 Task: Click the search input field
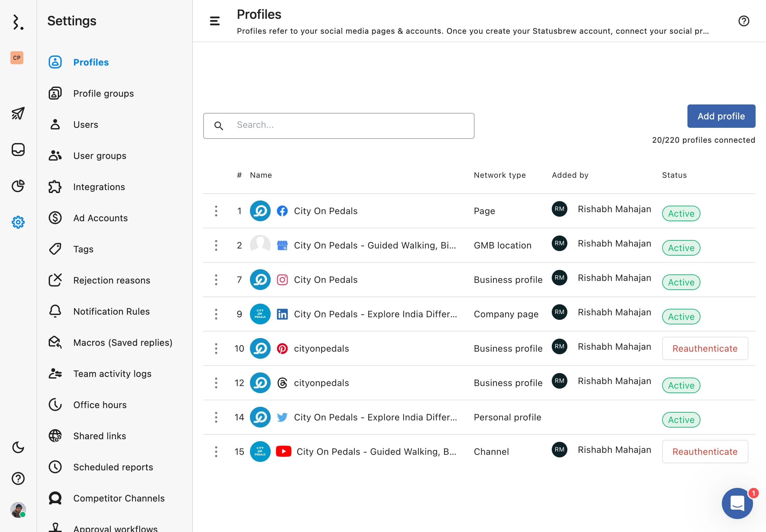[339, 125]
